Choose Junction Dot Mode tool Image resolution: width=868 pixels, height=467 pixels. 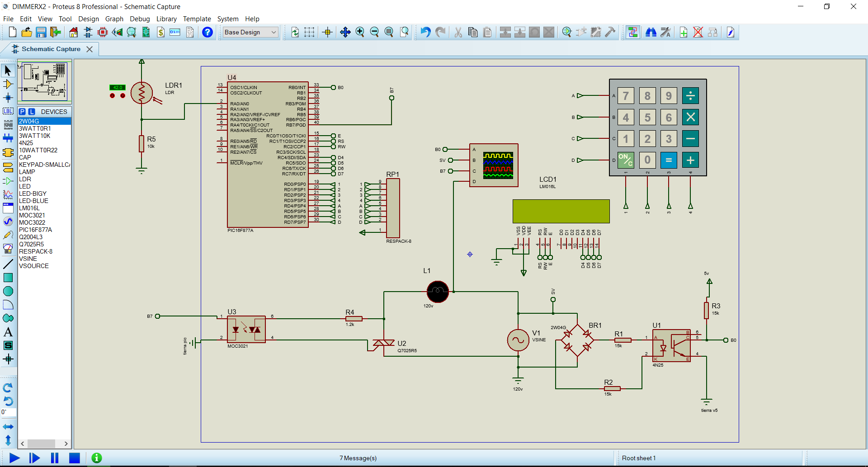point(8,98)
